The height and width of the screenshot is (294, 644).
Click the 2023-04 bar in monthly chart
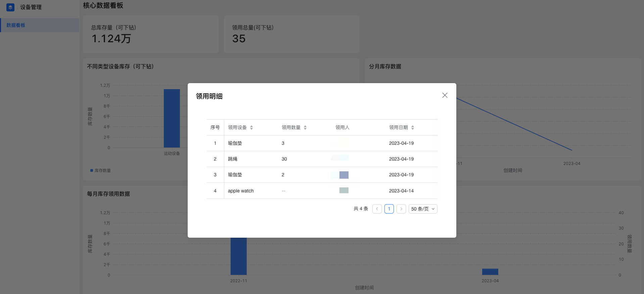click(490, 272)
